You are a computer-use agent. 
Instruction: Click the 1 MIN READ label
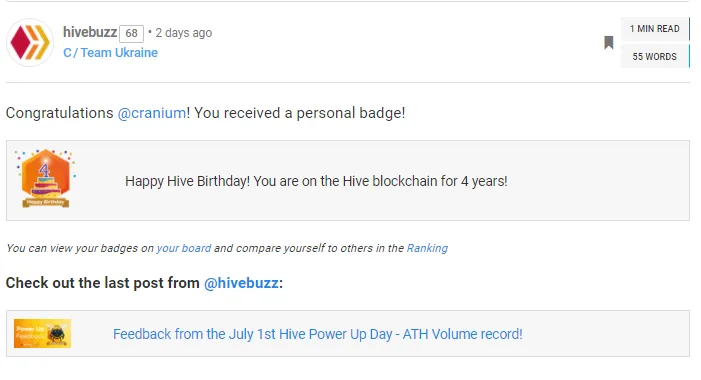[x=655, y=29]
